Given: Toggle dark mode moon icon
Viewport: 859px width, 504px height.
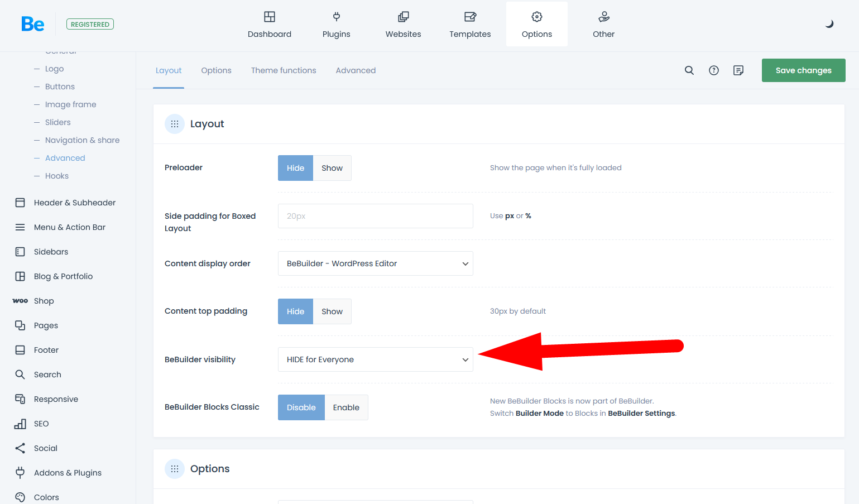Looking at the screenshot, I should pyautogui.click(x=829, y=24).
